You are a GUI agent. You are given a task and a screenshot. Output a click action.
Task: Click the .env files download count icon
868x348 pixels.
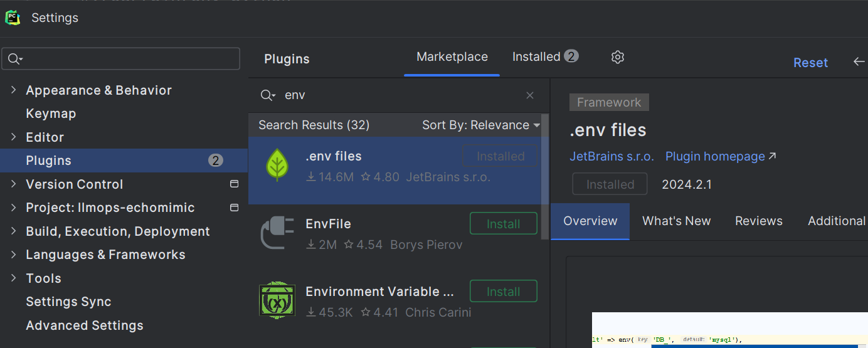[310, 177]
